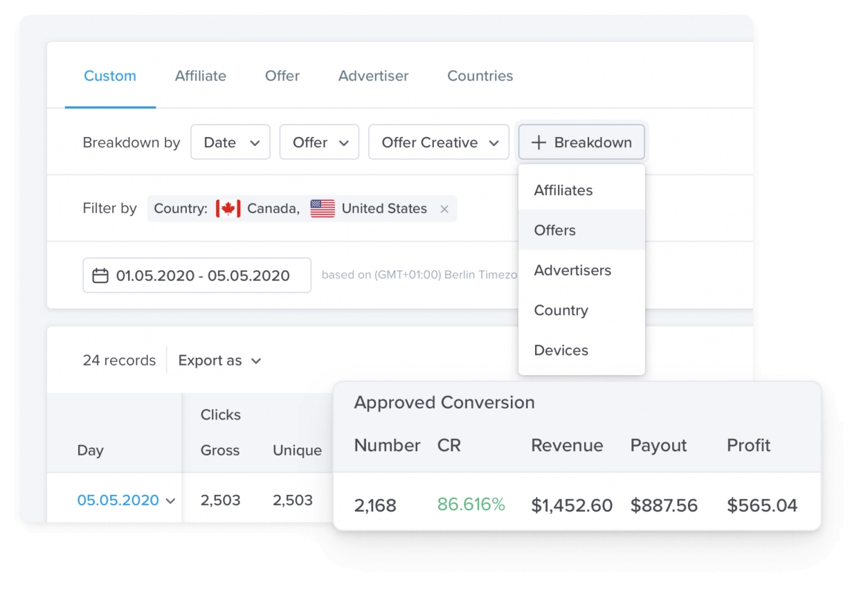Switch to the Advertiser tab

point(373,76)
